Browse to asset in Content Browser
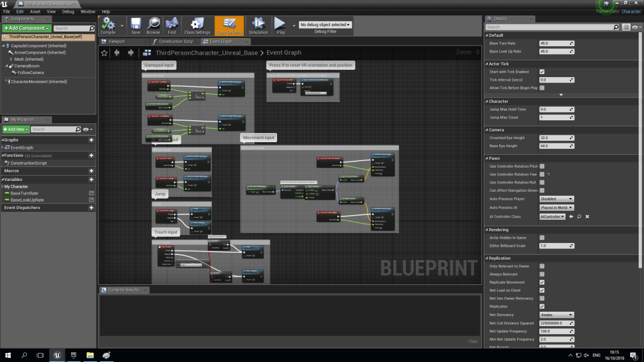The height and width of the screenshot is (362, 644). pos(153,26)
